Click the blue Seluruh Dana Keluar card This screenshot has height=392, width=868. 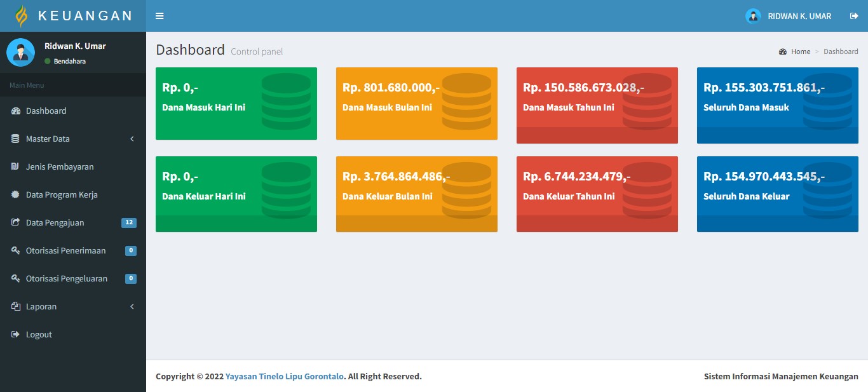(x=777, y=194)
